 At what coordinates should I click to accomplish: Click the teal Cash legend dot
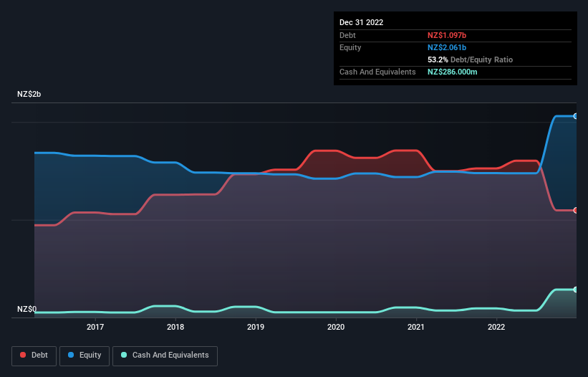[x=124, y=355]
